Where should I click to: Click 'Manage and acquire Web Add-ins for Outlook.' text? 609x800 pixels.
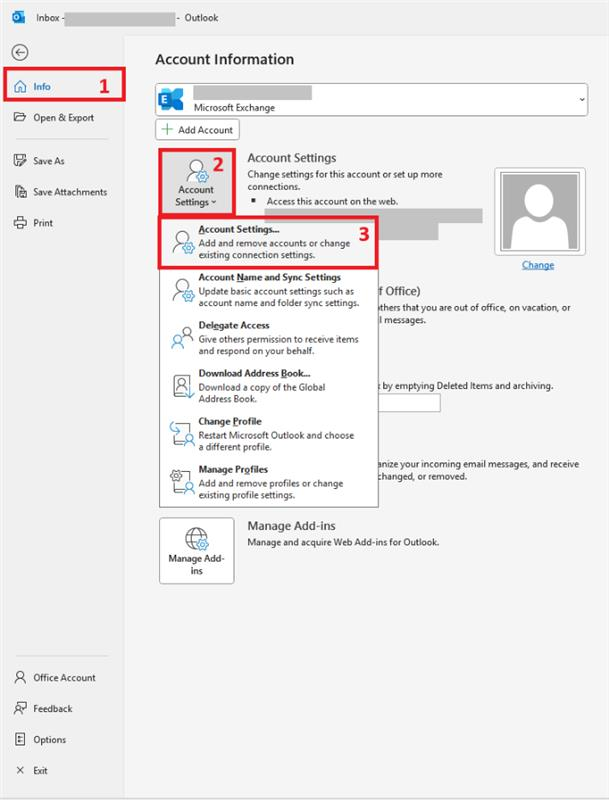[x=343, y=542]
